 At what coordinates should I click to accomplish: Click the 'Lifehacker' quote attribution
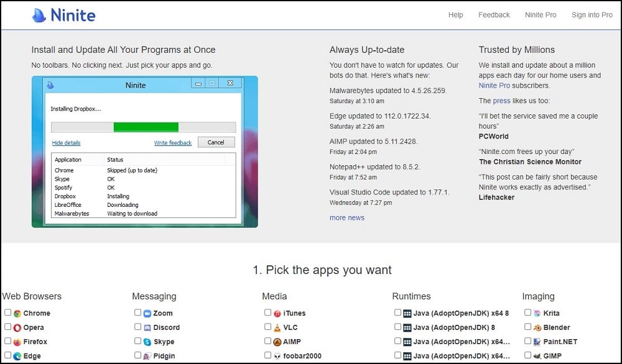click(496, 198)
